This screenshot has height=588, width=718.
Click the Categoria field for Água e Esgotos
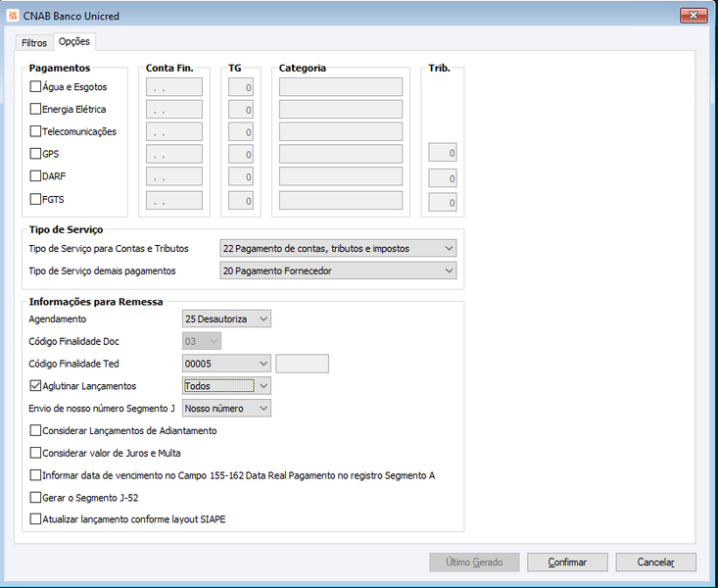[341, 87]
